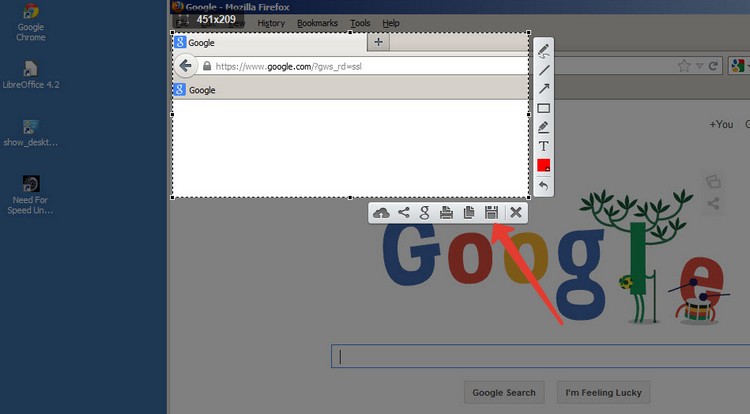Image resolution: width=750 pixels, height=414 pixels.
Task: Search similar images on Google
Action: 425,212
